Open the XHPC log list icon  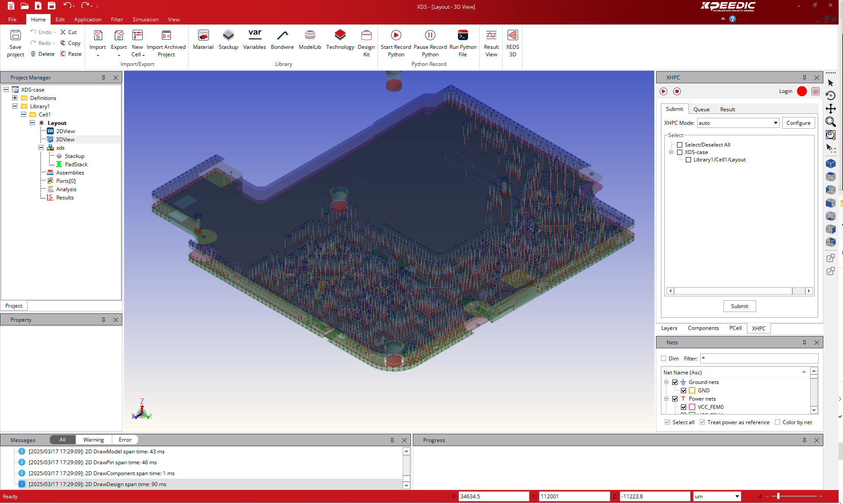tap(815, 91)
